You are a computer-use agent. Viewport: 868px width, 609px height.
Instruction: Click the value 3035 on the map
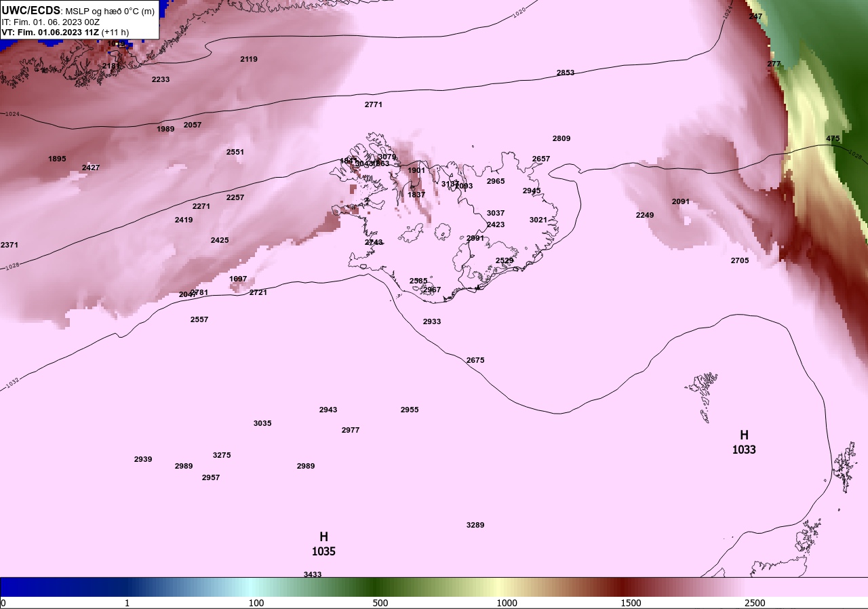[262, 423]
